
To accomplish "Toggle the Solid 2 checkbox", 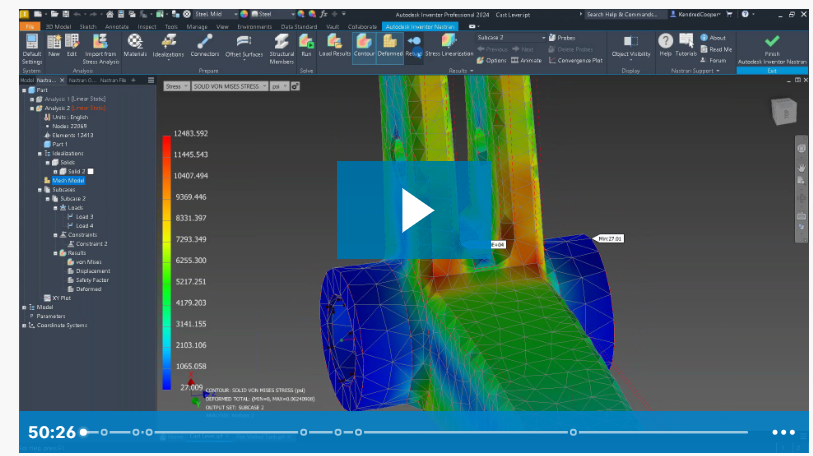I will [91, 172].
